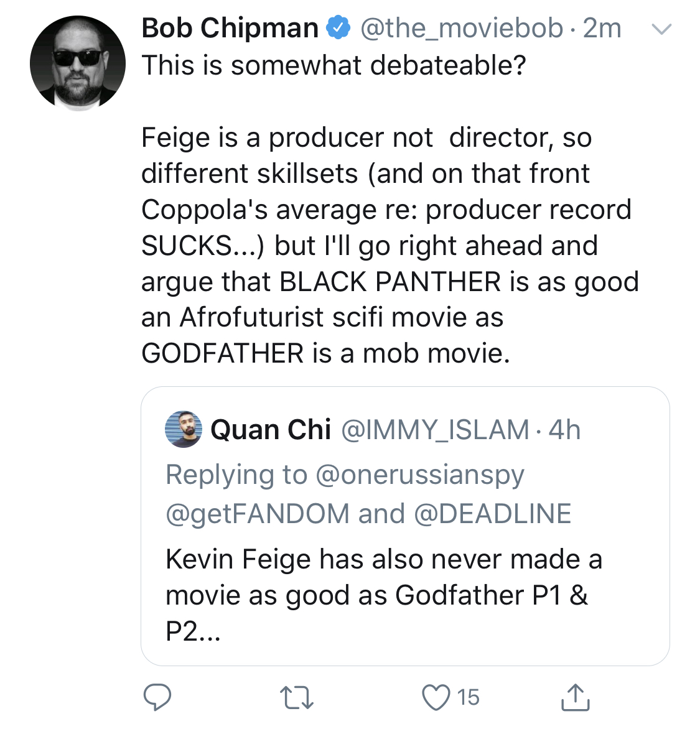Image resolution: width=700 pixels, height=729 pixels.
Task: Retweet this post via arrows icon
Action: pos(296,698)
